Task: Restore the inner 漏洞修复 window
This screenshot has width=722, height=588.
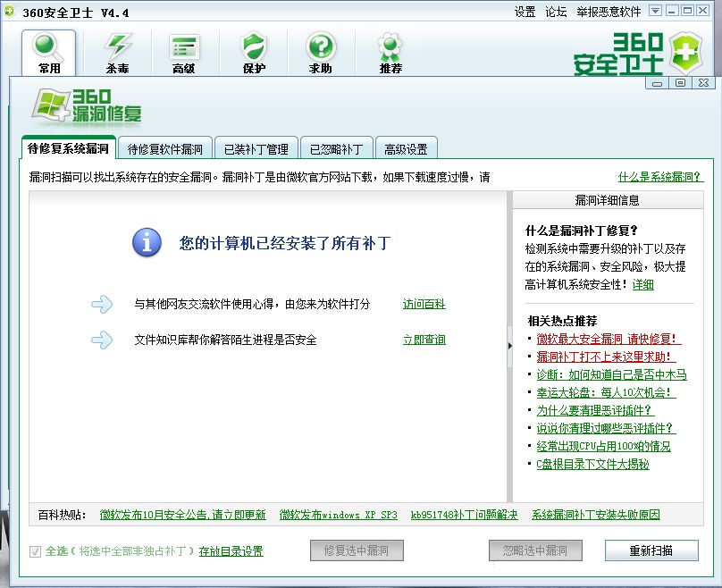Action: point(680,83)
